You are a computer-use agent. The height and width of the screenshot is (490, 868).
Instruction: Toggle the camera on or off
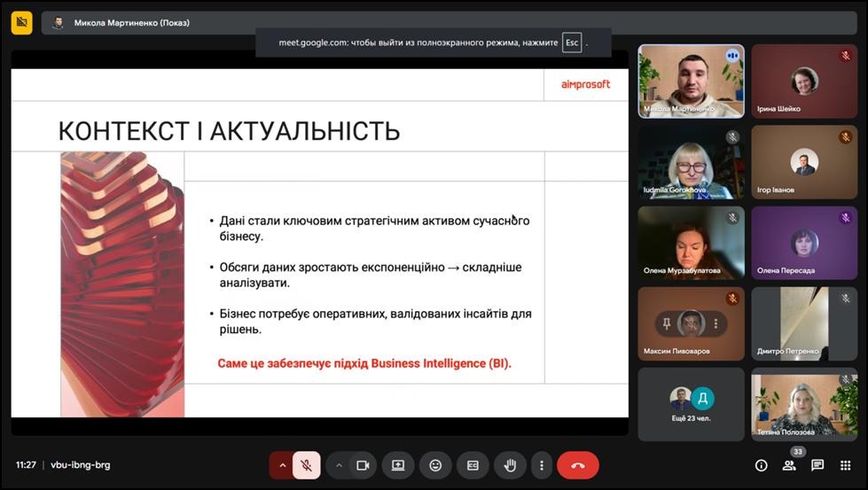363,465
